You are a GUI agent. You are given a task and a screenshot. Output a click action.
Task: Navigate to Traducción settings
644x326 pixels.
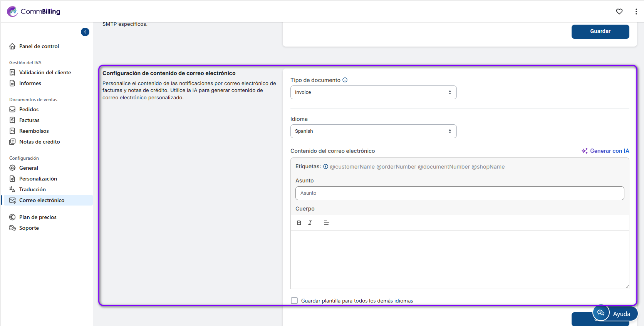click(x=32, y=189)
